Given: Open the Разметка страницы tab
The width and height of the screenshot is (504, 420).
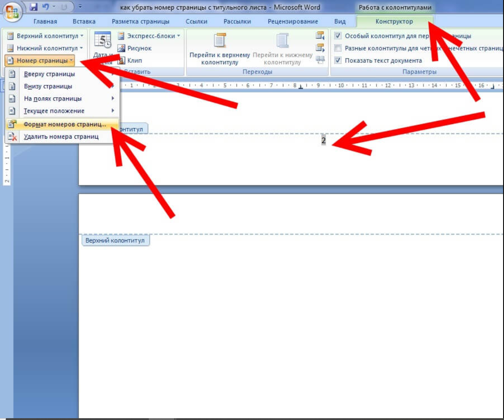Looking at the screenshot, I should point(141,21).
